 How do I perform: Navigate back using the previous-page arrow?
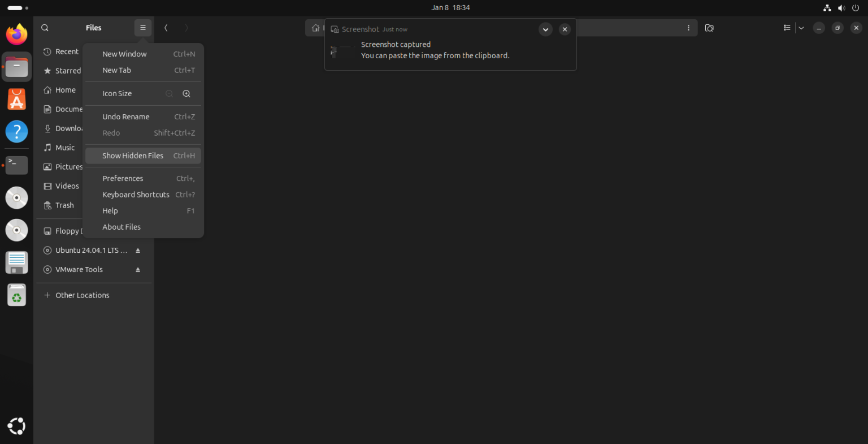tap(166, 27)
